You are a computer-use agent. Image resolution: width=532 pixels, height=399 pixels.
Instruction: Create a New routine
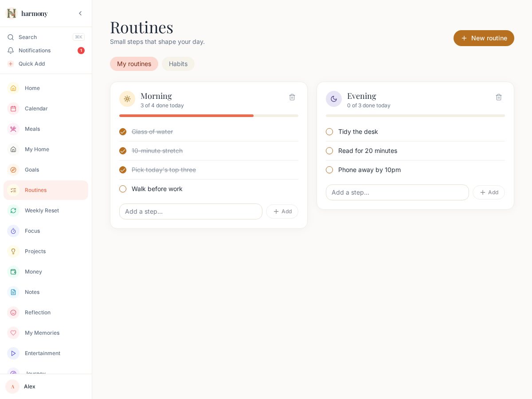[484, 38]
